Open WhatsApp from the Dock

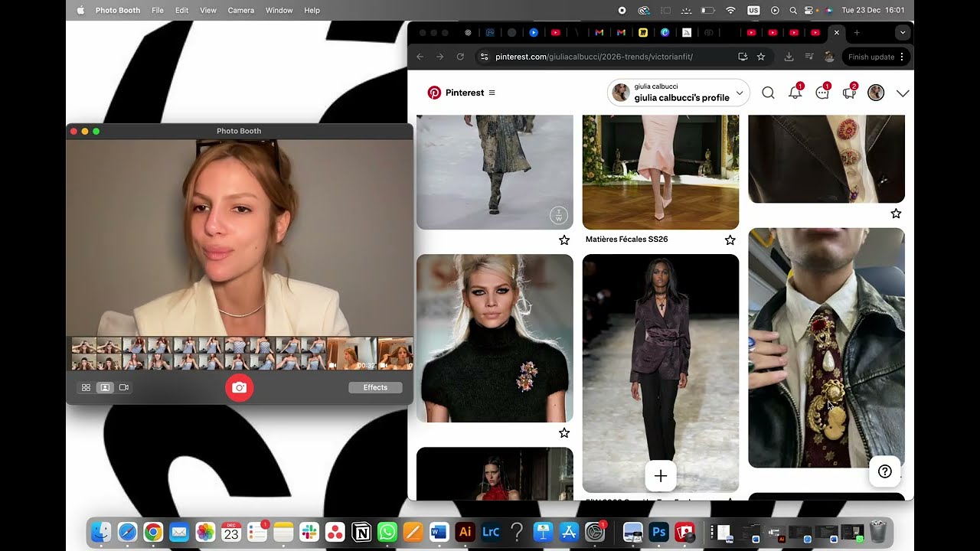[x=387, y=532]
